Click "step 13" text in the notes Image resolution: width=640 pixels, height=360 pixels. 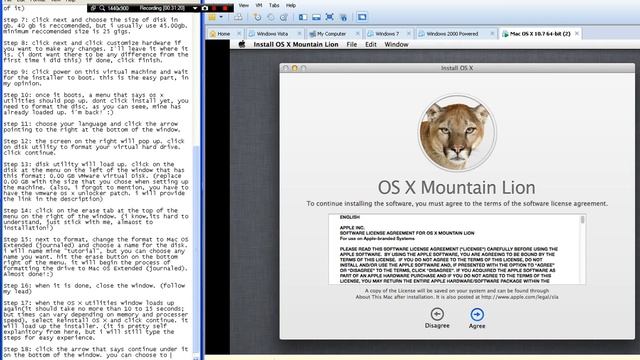click(16, 164)
